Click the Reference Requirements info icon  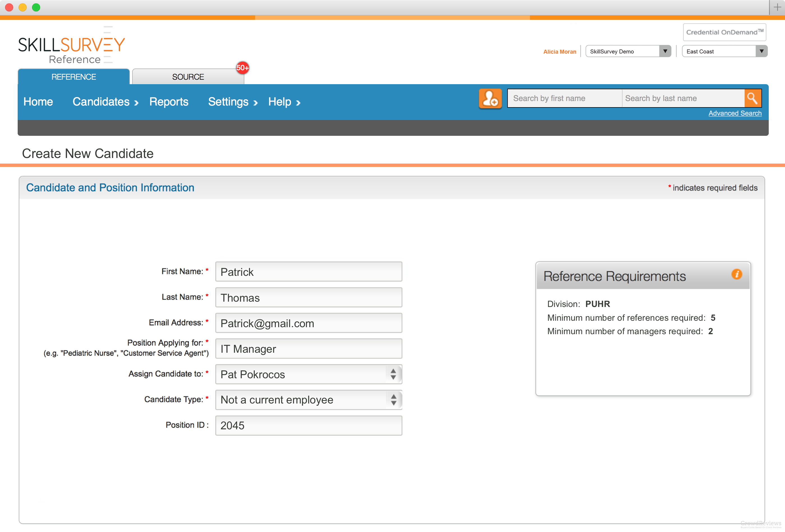[736, 274]
